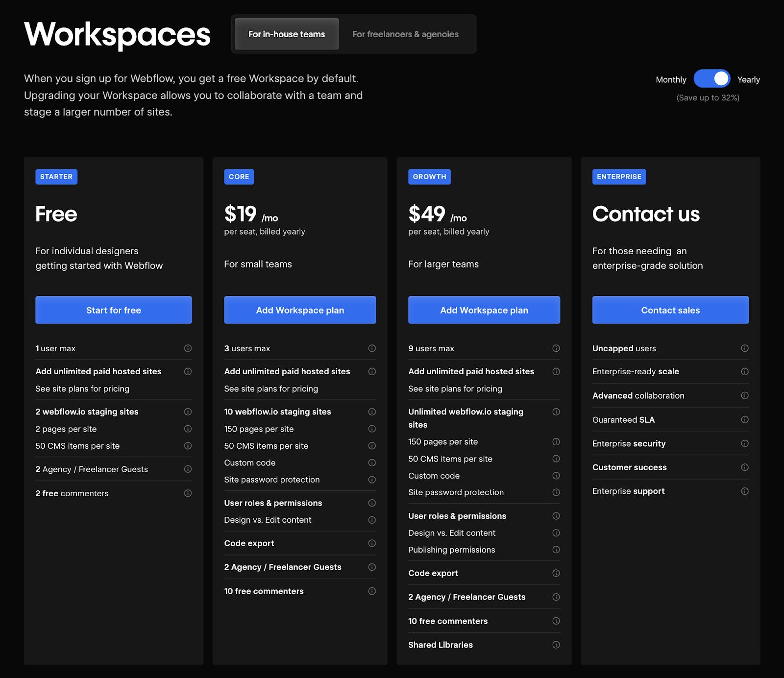This screenshot has width=784, height=678.
Task: Show info for Shared Libraries
Action: pyautogui.click(x=556, y=645)
